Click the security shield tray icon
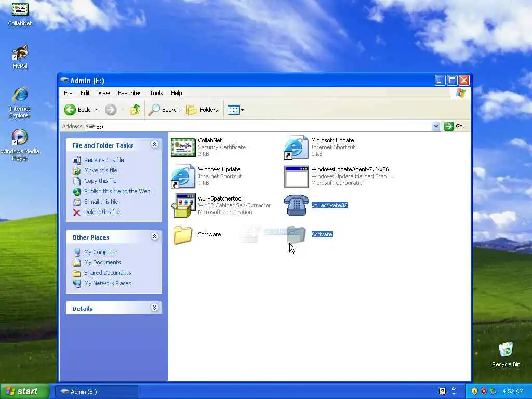 coord(474,391)
